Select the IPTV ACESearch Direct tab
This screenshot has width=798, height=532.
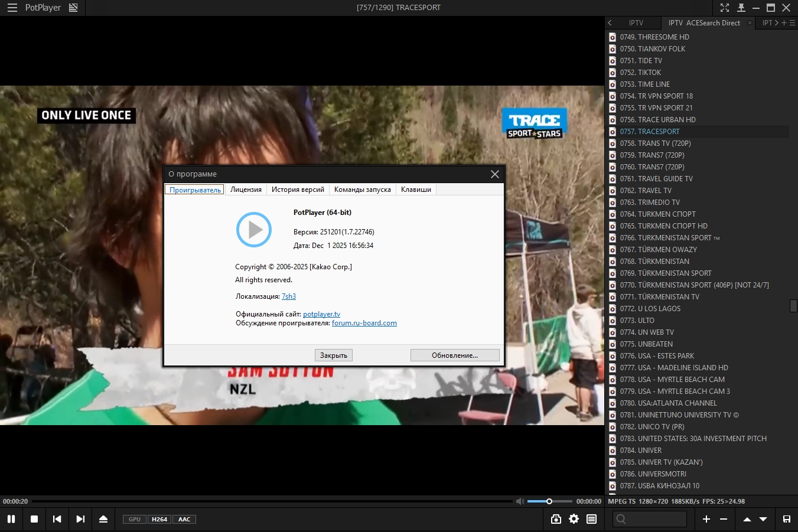click(704, 23)
